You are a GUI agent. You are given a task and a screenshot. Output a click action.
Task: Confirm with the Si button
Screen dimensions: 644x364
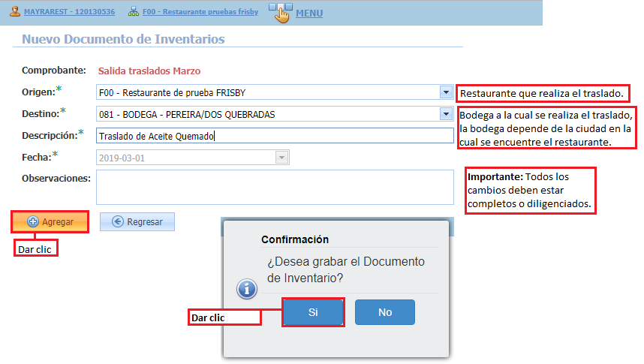(313, 312)
